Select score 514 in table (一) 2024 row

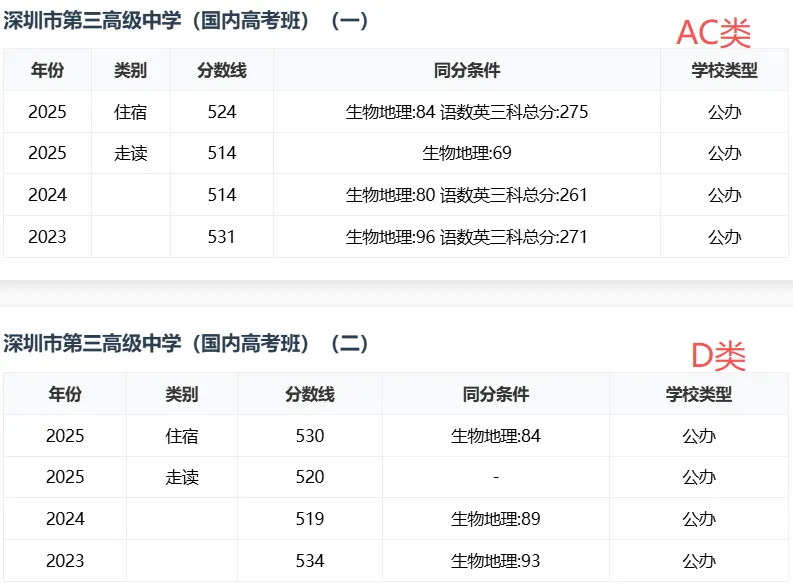click(222, 195)
